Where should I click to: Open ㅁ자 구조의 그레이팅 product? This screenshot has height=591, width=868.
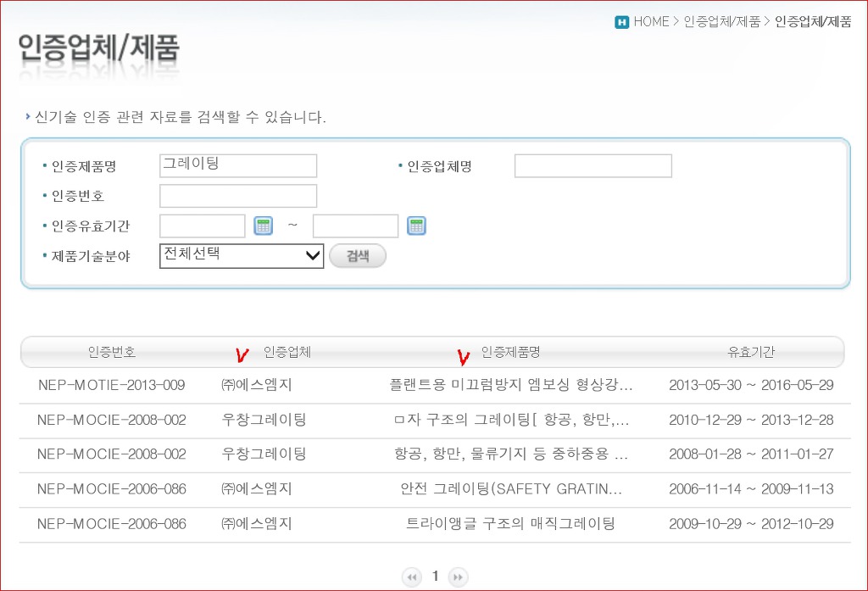coord(511,420)
